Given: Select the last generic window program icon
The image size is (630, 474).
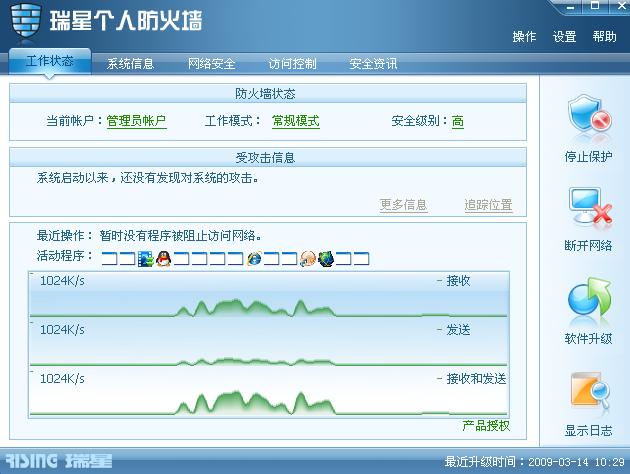Looking at the screenshot, I should point(361,259).
